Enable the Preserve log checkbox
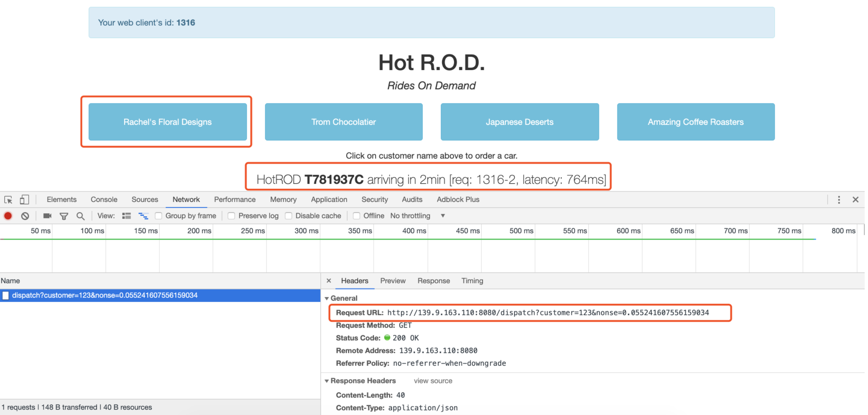868x415 pixels. click(231, 216)
